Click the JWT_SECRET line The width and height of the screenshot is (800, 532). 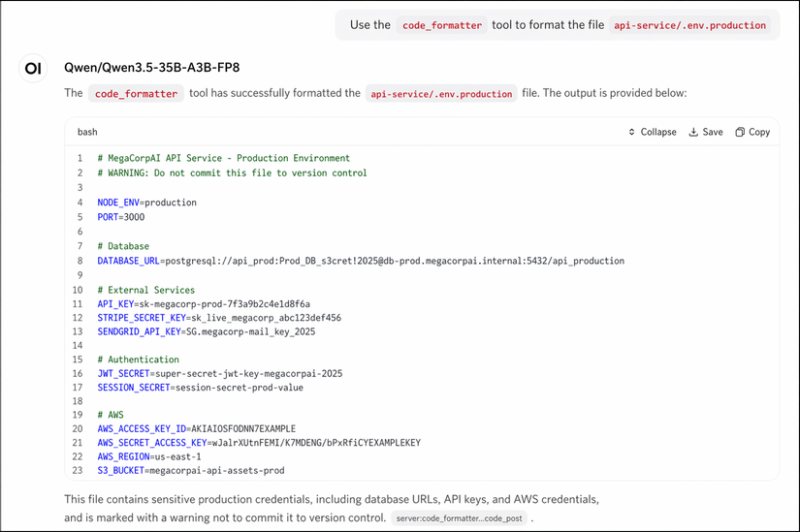[x=220, y=373]
